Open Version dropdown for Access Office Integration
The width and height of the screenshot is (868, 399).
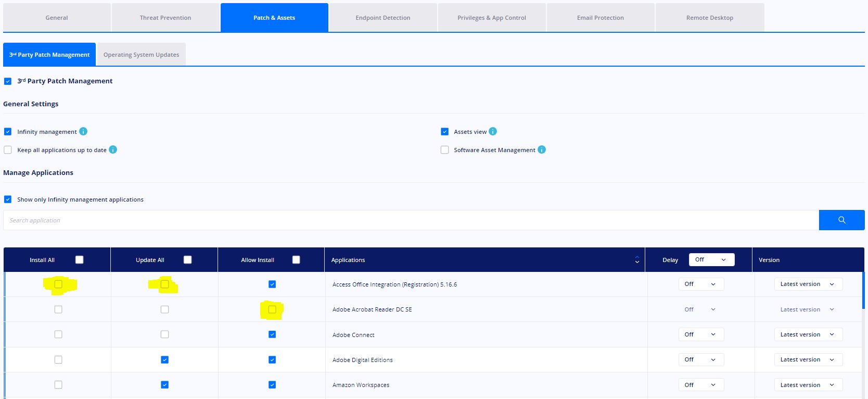pyautogui.click(x=808, y=284)
